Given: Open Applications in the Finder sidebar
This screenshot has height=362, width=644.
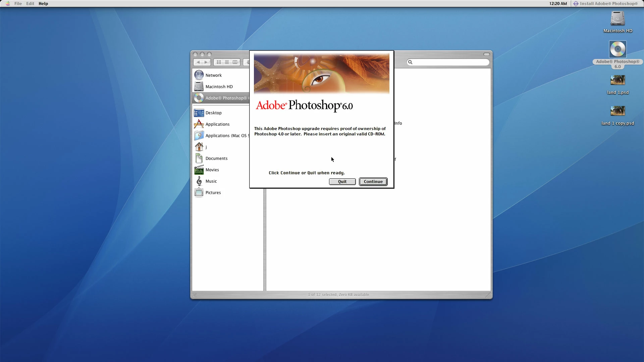Looking at the screenshot, I should tap(217, 124).
